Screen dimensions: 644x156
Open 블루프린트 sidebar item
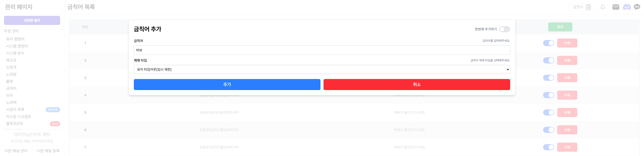coord(15,124)
